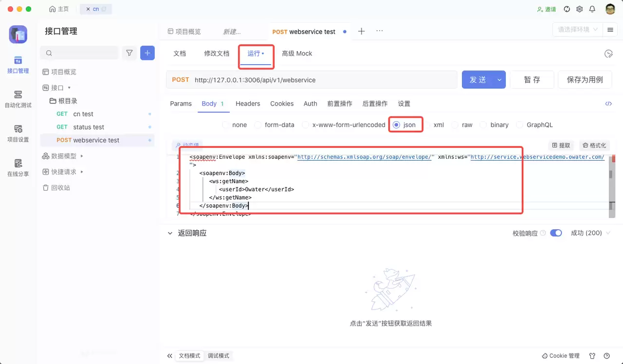Select the binary body type

[494, 125]
